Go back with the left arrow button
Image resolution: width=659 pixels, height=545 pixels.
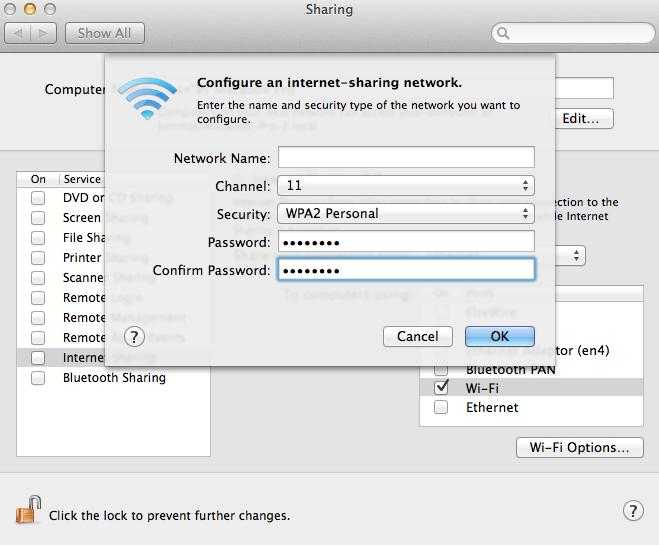click(18, 33)
